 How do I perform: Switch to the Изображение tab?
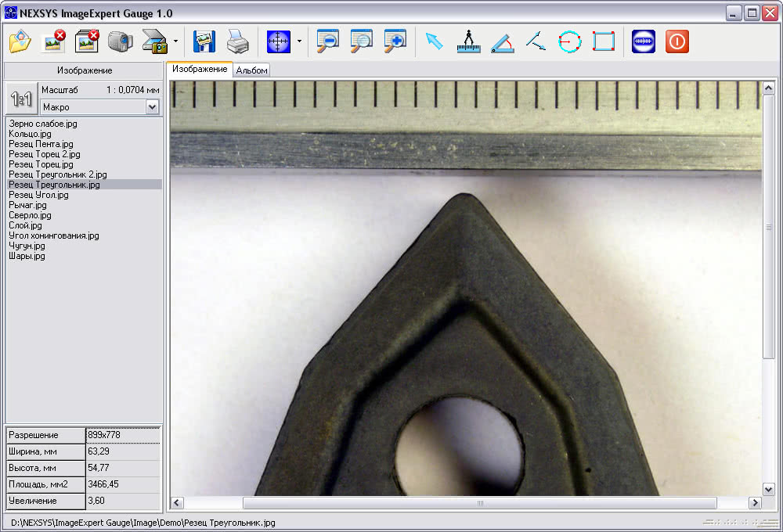pos(200,69)
